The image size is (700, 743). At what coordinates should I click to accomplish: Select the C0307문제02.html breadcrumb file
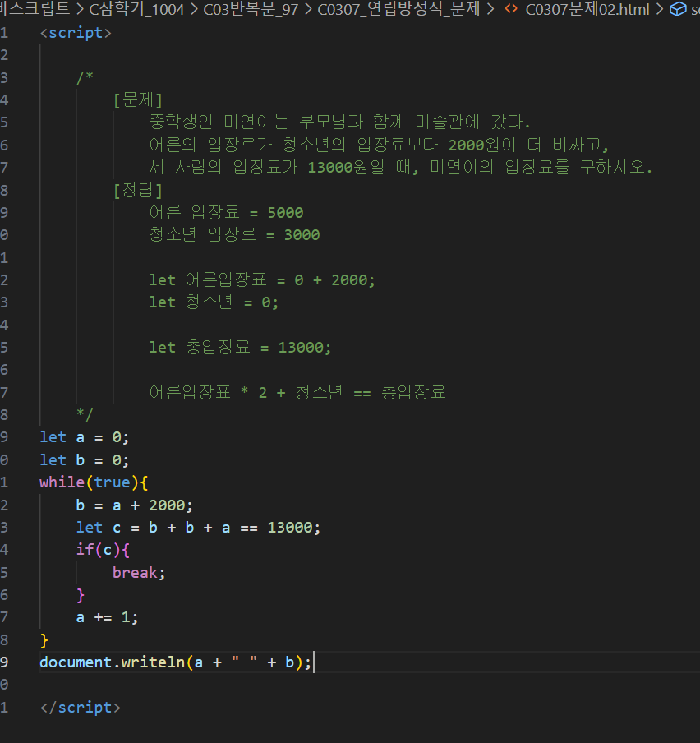587,9
